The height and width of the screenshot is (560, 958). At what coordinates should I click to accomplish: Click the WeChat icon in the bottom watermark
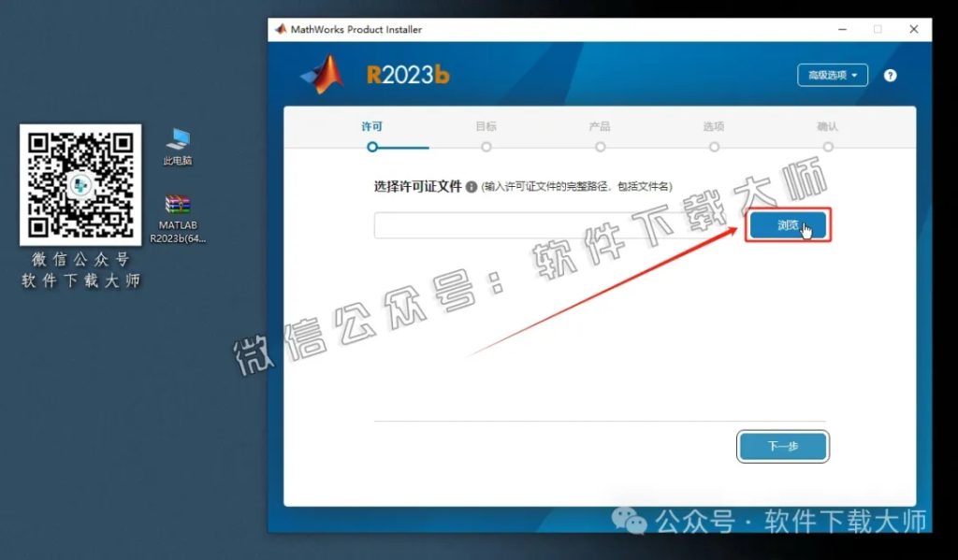pos(628,523)
